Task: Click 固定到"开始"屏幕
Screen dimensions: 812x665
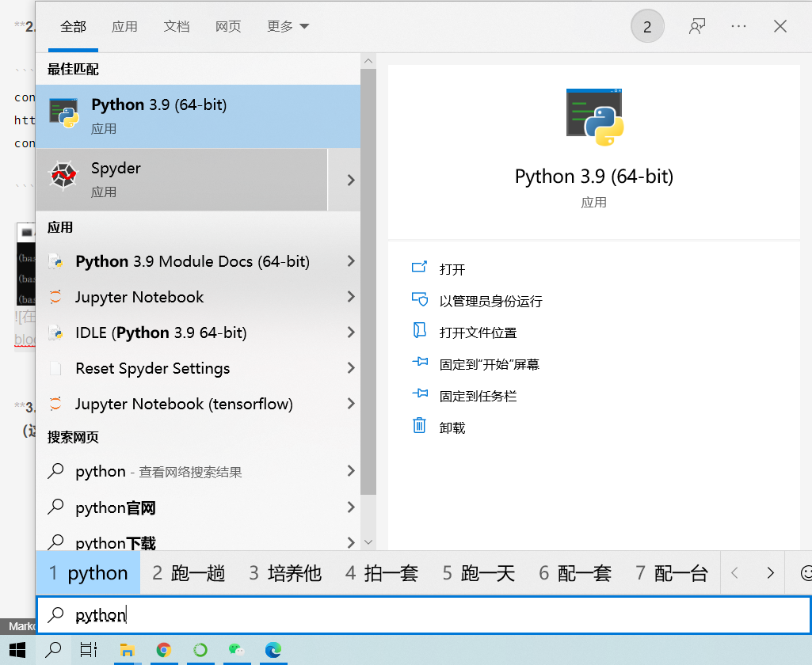Action: 490,364
